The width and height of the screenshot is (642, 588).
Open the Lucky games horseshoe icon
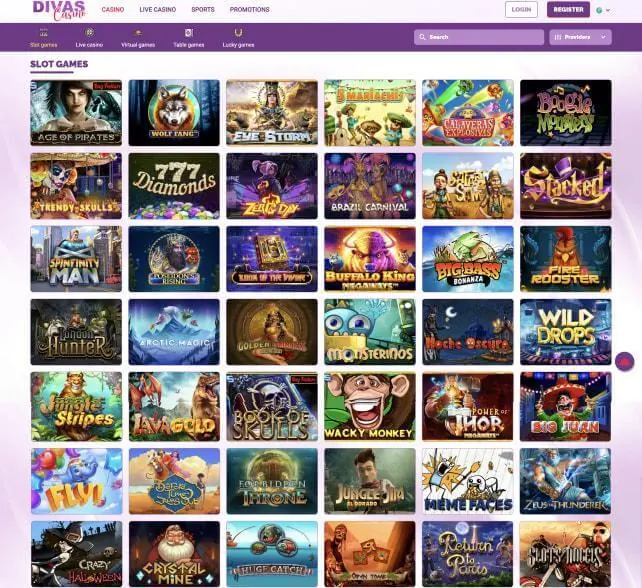(238, 32)
